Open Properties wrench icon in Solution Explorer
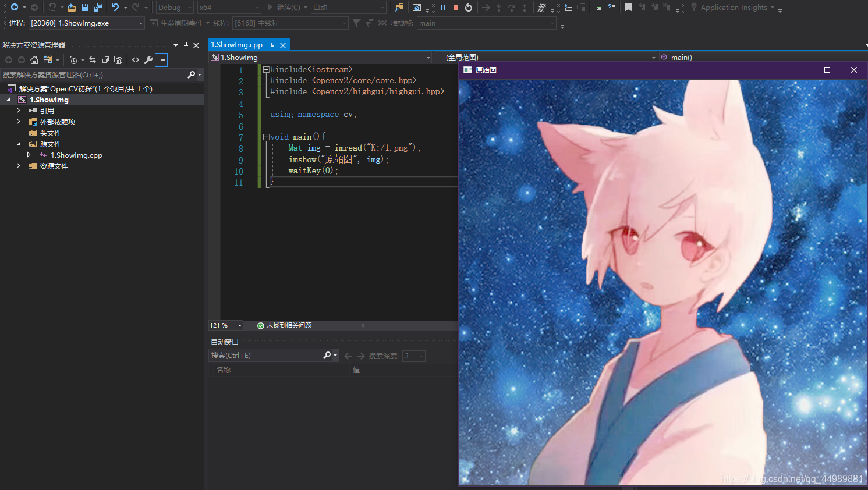868x490 pixels. click(148, 60)
